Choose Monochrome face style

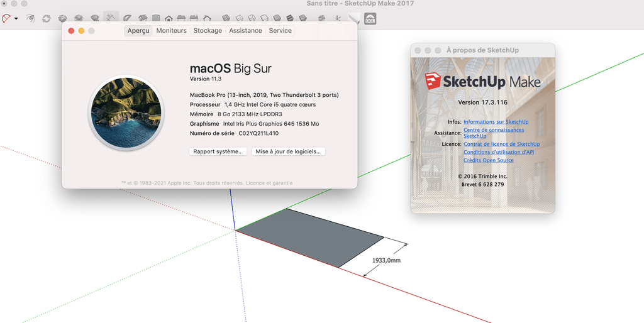(303, 18)
